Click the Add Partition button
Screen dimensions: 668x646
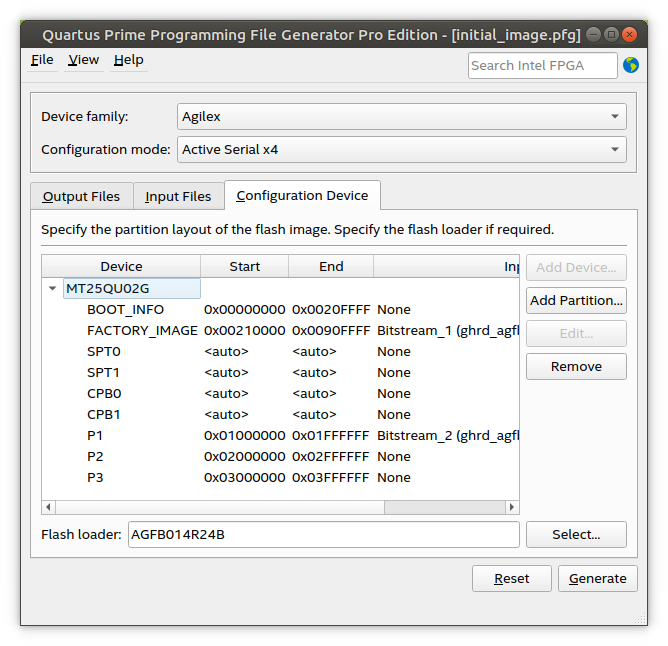tap(576, 300)
